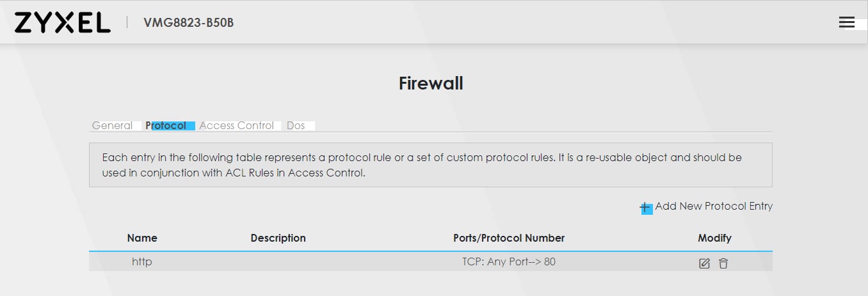Switch to the General tab
This screenshot has width=868, height=296.
[x=112, y=126]
